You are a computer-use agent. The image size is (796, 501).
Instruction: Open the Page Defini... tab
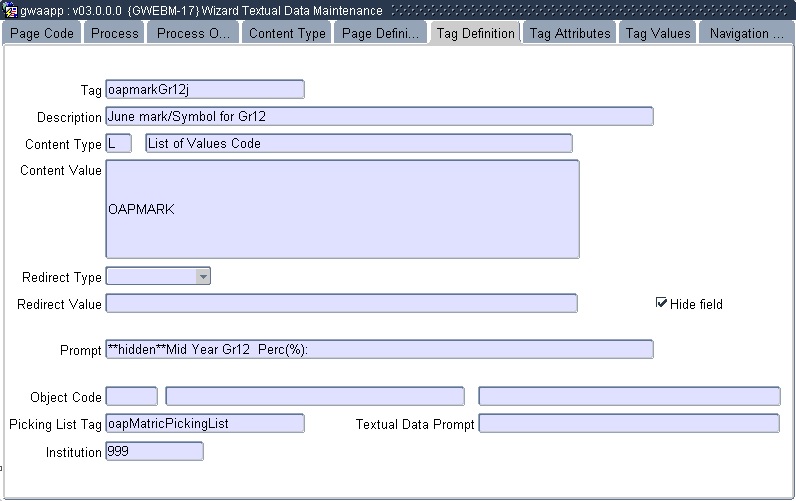pyautogui.click(x=381, y=34)
